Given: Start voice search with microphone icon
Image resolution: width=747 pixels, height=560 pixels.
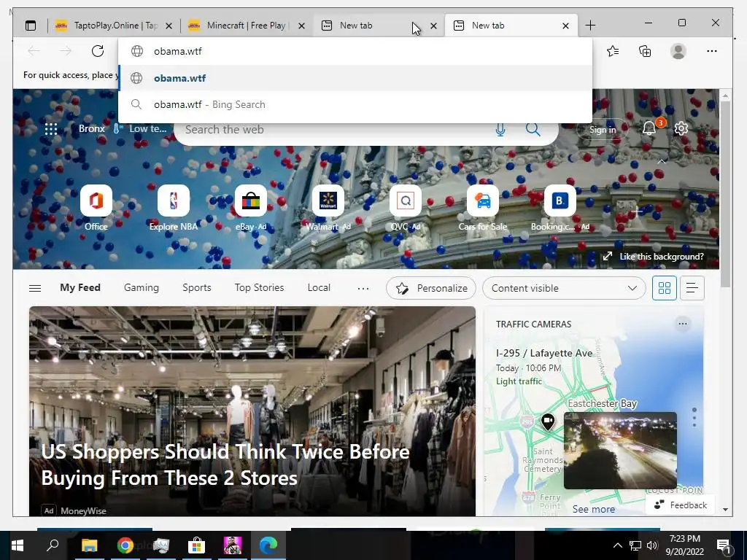Looking at the screenshot, I should (x=500, y=130).
